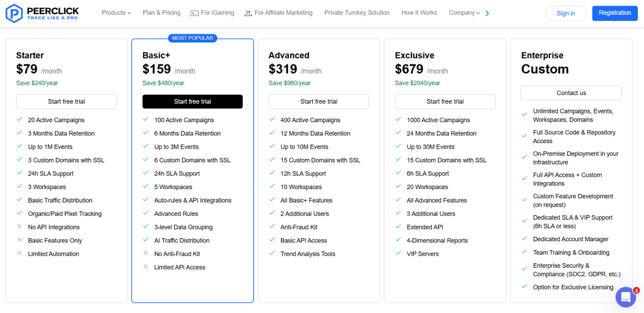The image size is (644, 313).
Task: Go to Private Turnkey Solution
Action: tap(357, 13)
